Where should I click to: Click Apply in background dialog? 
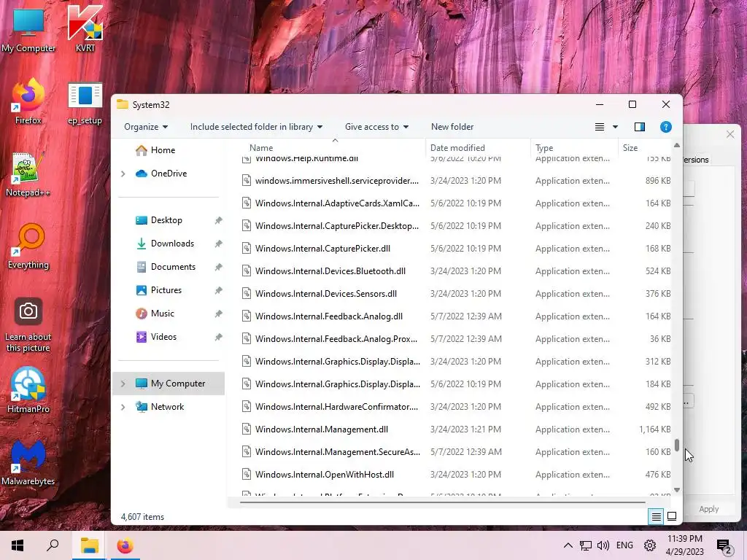click(709, 509)
